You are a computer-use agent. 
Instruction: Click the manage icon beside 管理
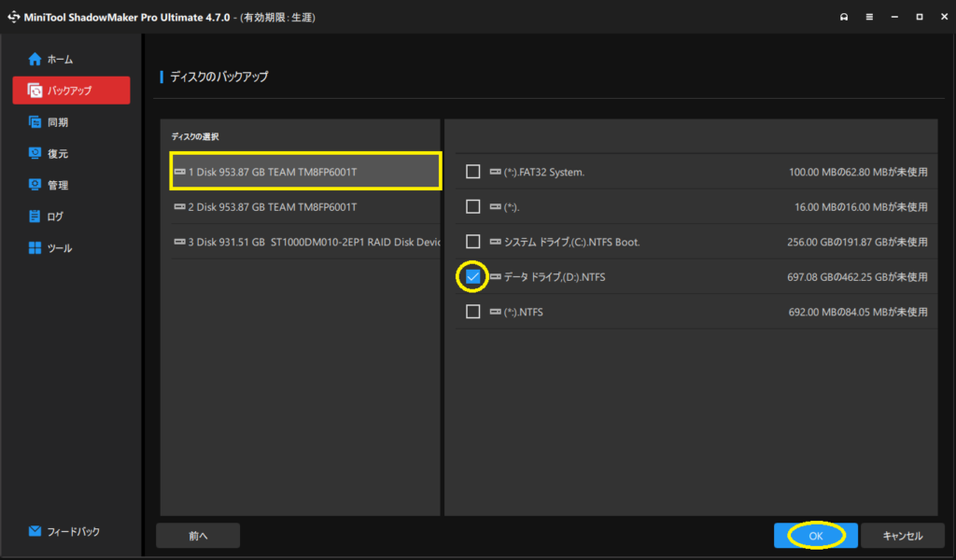point(35,185)
